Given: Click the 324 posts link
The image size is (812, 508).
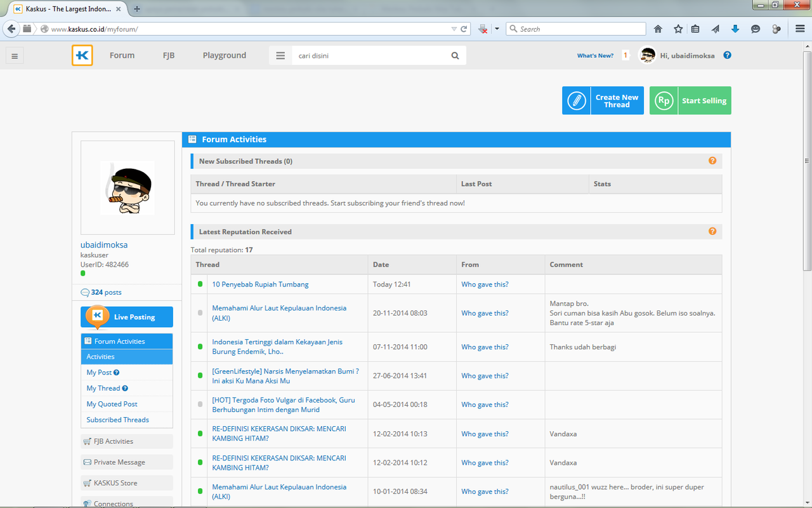Looking at the screenshot, I should [106, 292].
